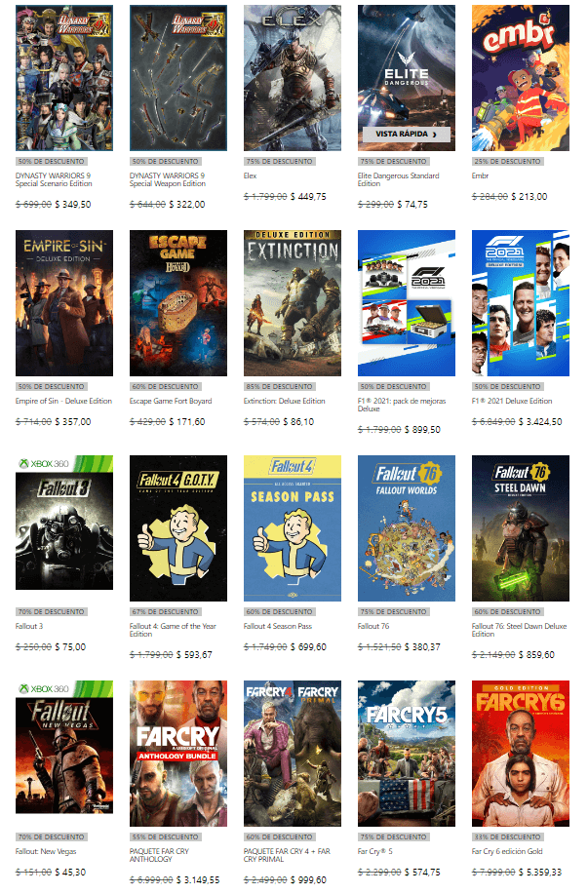Screen dimensions: 588x894
Task: Open the Elex game cover
Action: click(292, 78)
